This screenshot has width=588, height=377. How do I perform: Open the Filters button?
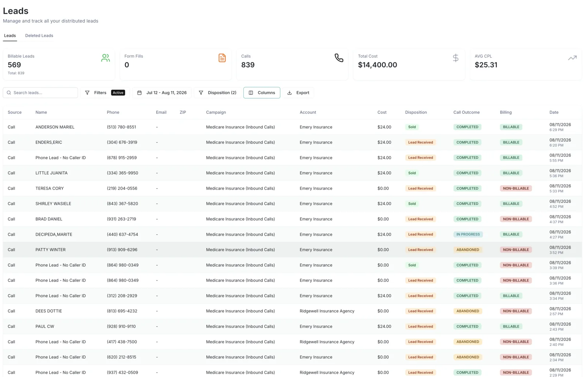point(105,93)
